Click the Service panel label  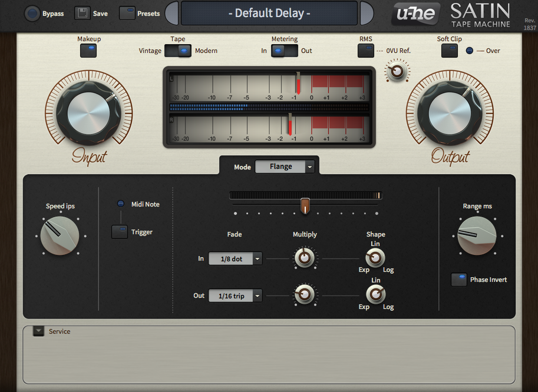tap(60, 331)
